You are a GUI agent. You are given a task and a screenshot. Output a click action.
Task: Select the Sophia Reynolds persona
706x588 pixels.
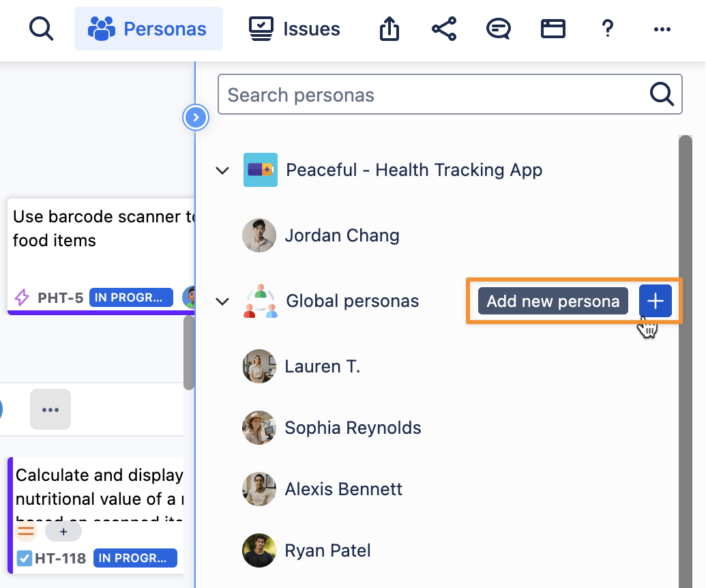(x=353, y=428)
